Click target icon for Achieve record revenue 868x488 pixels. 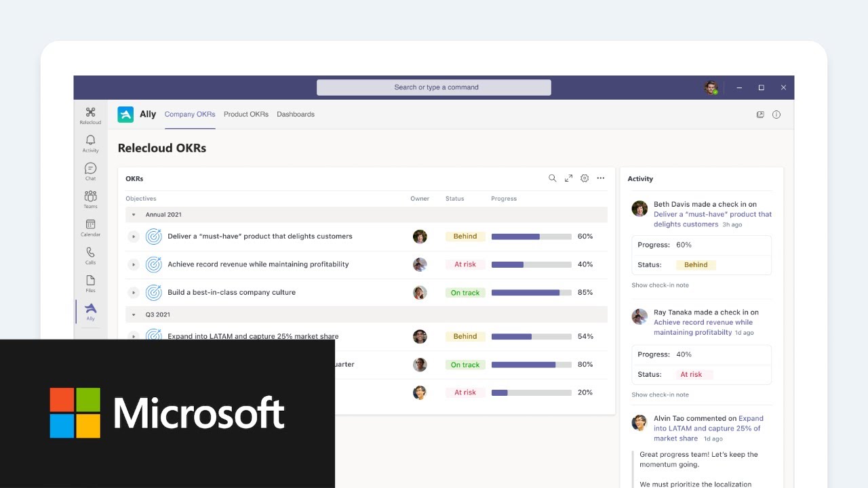pos(154,264)
